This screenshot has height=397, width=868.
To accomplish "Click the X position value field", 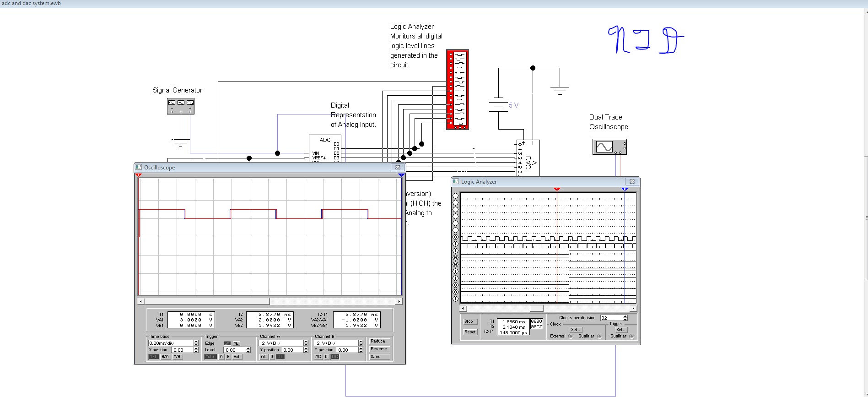I will click(183, 350).
